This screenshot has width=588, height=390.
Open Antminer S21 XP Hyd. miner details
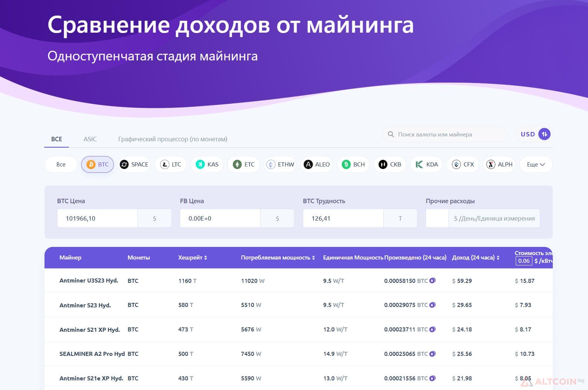pos(90,330)
